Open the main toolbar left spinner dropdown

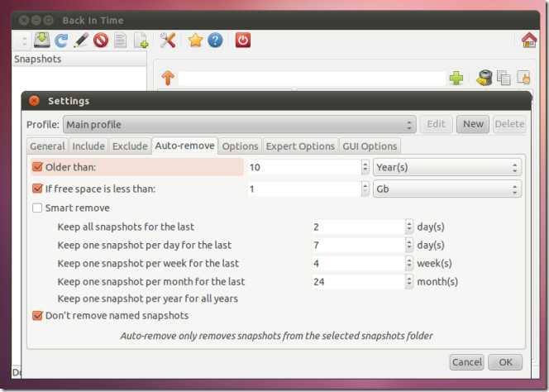point(22,41)
